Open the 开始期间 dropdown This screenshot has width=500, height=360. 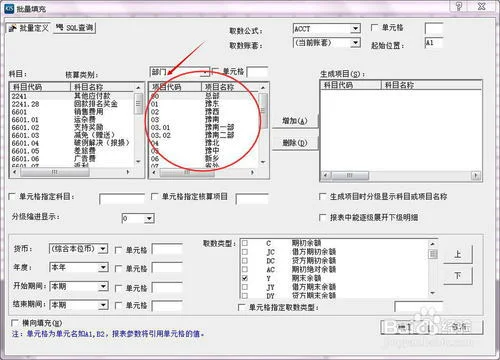click(103, 286)
